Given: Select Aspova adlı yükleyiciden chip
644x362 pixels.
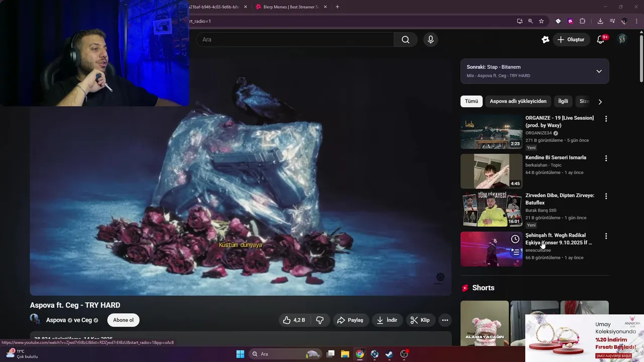Looking at the screenshot, I should 518,101.
